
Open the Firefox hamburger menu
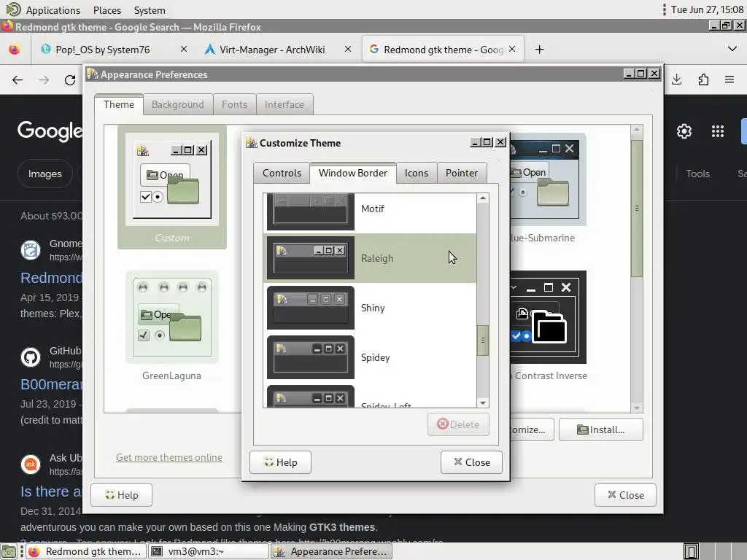pyautogui.click(x=729, y=79)
